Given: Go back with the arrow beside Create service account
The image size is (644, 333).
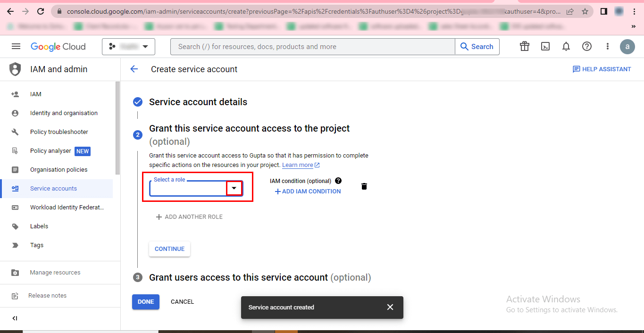Looking at the screenshot, I should coord(134,69).
